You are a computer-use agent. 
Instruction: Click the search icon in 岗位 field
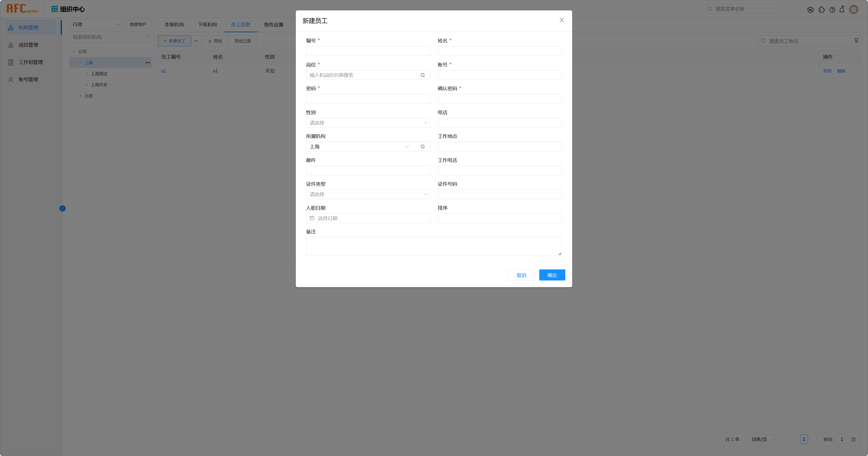tap(422, 75)
